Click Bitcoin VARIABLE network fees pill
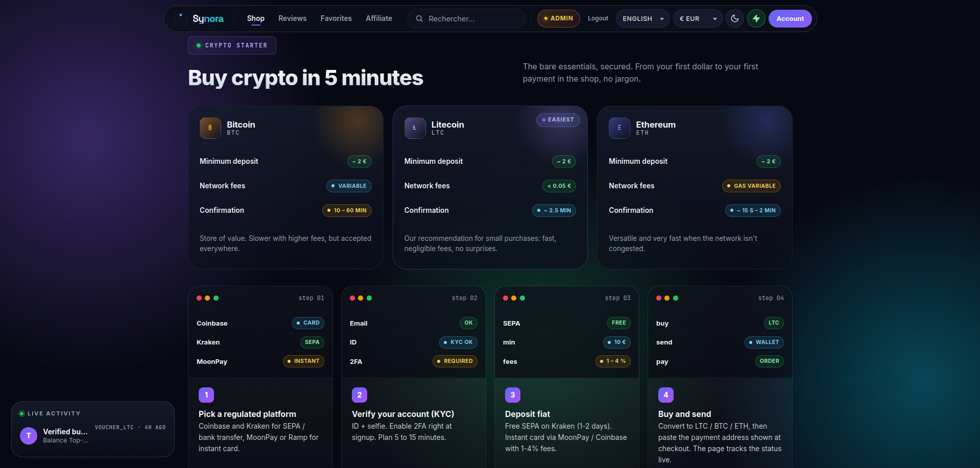This screenshot has width=980, height=468. point(349,186)
